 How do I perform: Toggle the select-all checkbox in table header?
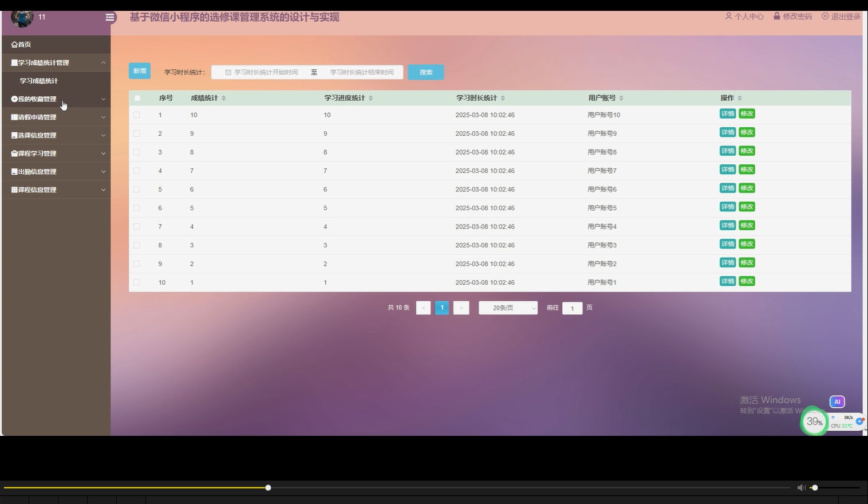pyautogui.click(x=137, y=98)
